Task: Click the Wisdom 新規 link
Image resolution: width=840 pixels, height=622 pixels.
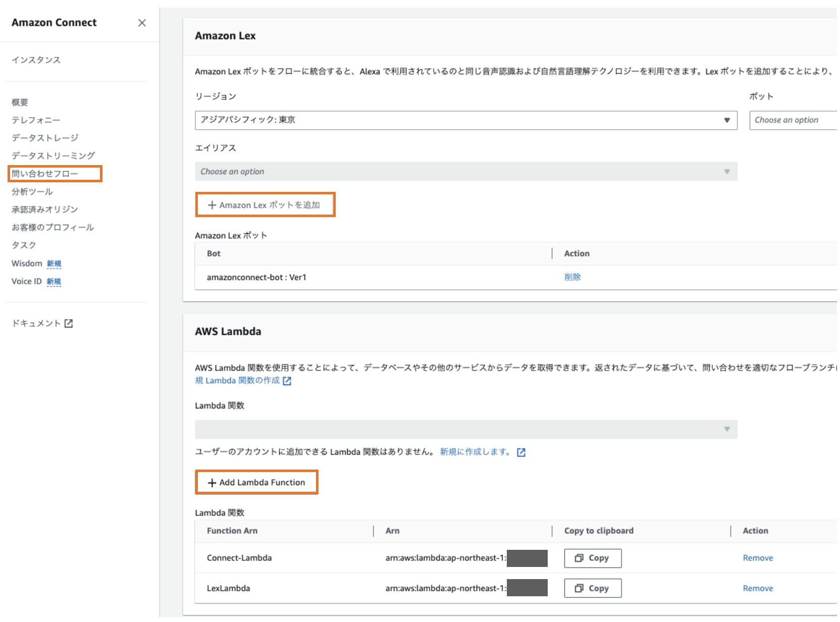Action: (x=54, y=263)
